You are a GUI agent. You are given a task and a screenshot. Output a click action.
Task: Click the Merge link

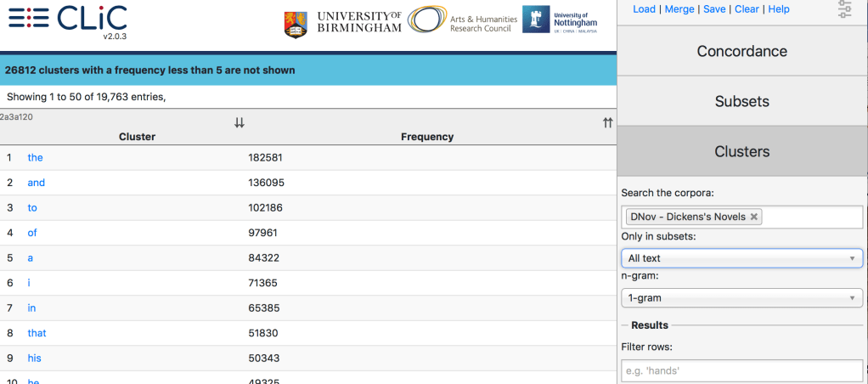[x=679, y=9]
